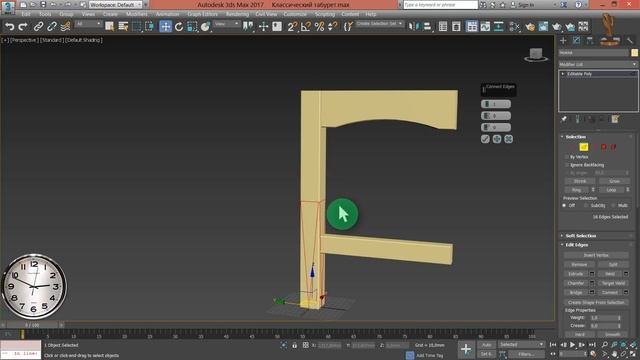
Task: Open Edit Named Selection Sets
Action: tap(348, 27)
